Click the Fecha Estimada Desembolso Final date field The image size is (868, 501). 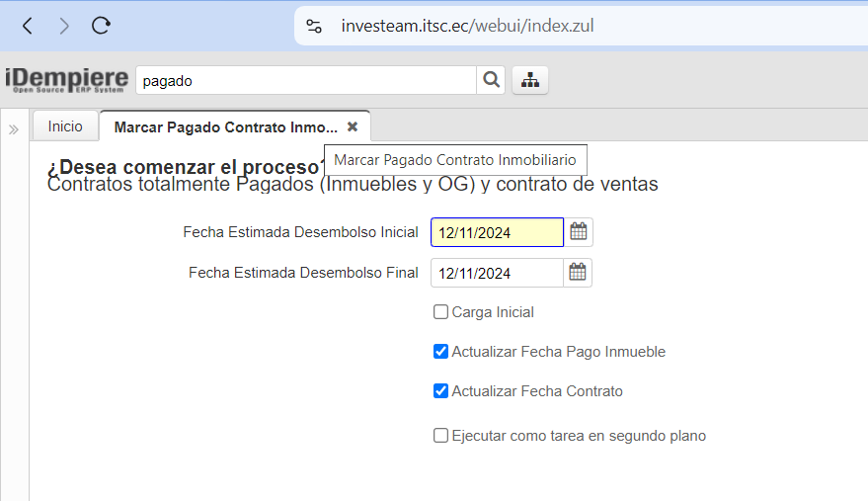pyautogui.click(x=497, y=273)
